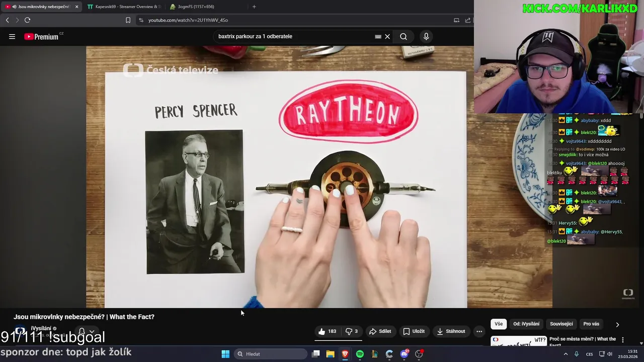Switch keyboard language CES indicator

(589, 354)
